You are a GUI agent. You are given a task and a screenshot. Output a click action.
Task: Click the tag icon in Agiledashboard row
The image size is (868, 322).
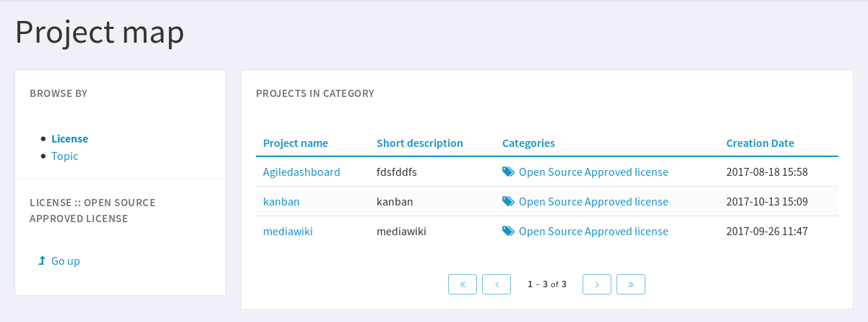point(508,172)
